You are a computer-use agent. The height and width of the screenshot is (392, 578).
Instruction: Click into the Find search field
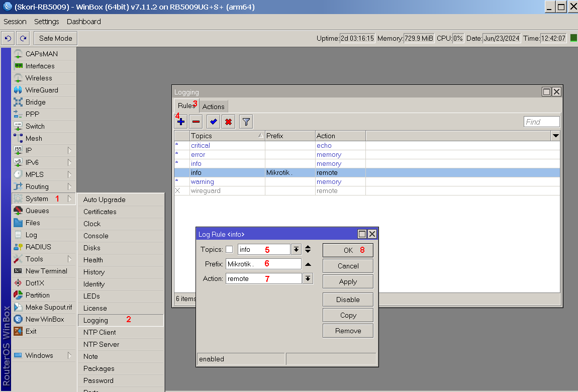pos(541,122)
